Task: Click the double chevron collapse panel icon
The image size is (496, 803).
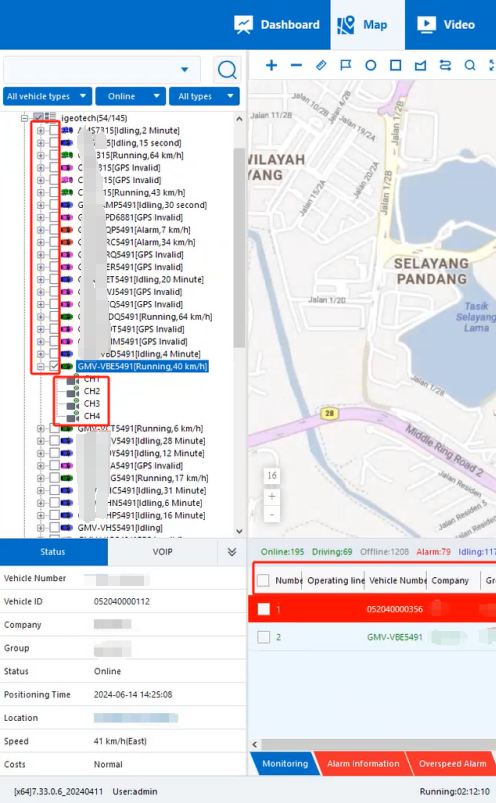Action: point(232,552)
